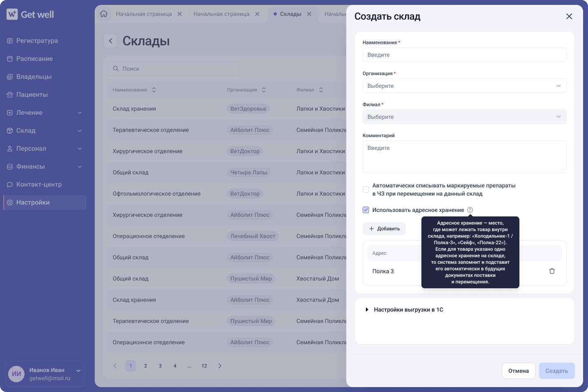Go to page 3

160,366
